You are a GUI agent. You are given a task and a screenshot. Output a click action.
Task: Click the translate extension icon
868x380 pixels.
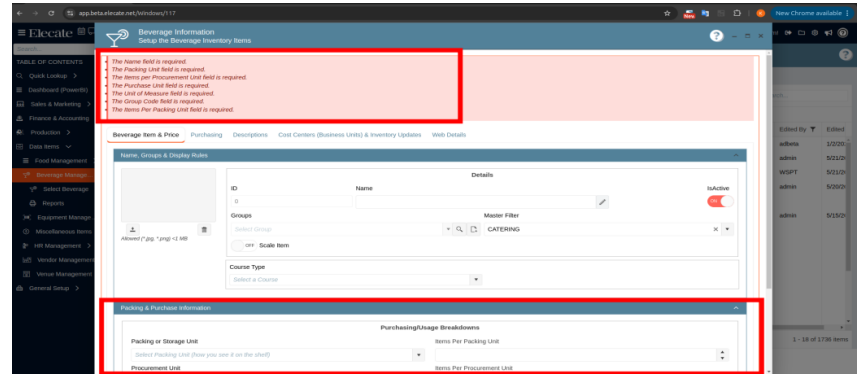pos(705,13)
